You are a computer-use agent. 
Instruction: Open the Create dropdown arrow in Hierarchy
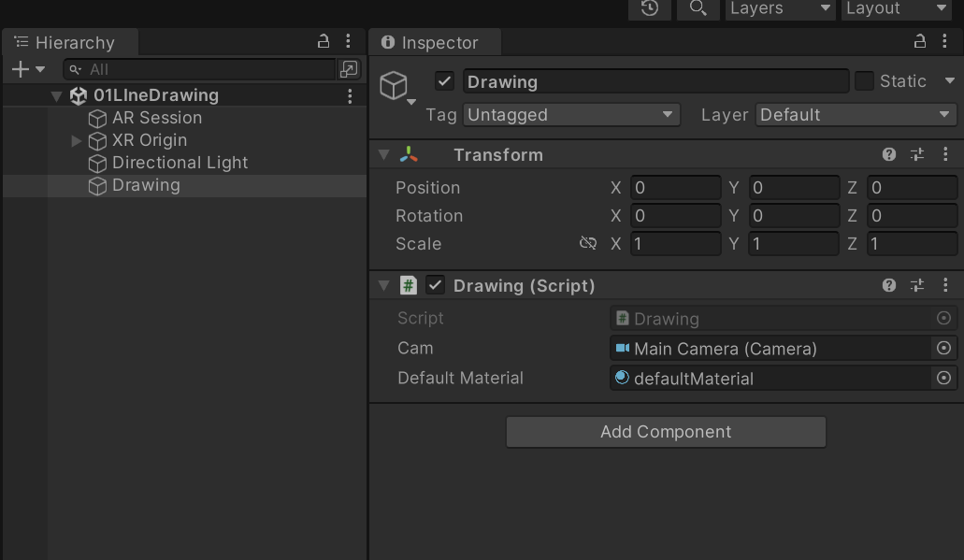pos(40,69)
